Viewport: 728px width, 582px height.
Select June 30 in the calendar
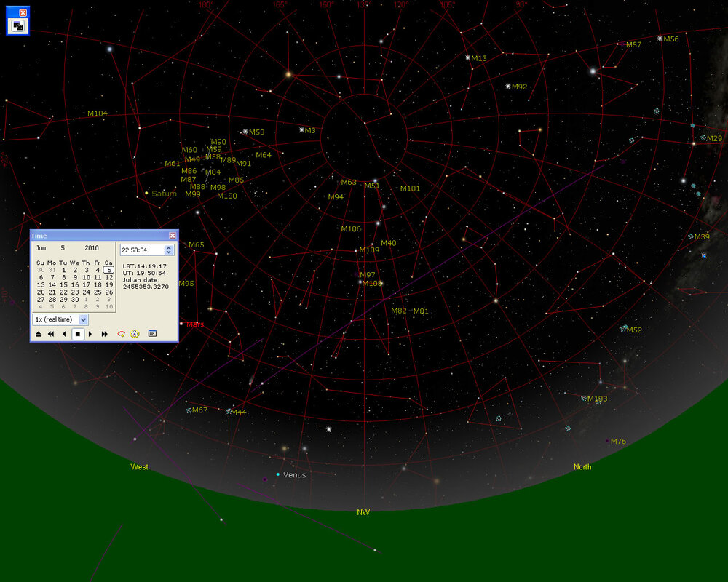(x=75, y=299)
